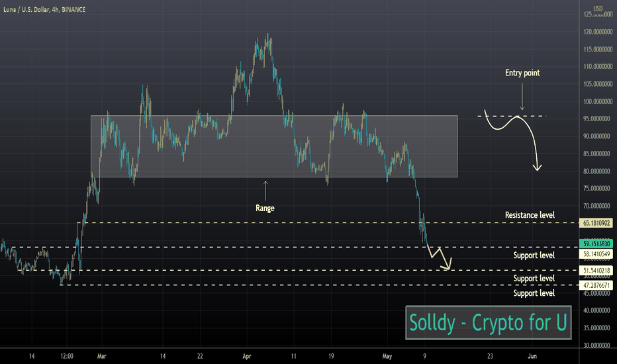Click the 11 date label on time axis
Image resolution: width=617 pixels, height=364 pixels.
pyautogui.click(x=293, y=356)
